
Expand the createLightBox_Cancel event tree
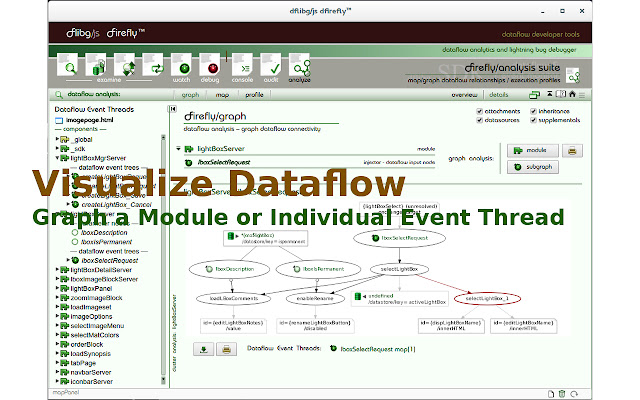tap(68, 204)
